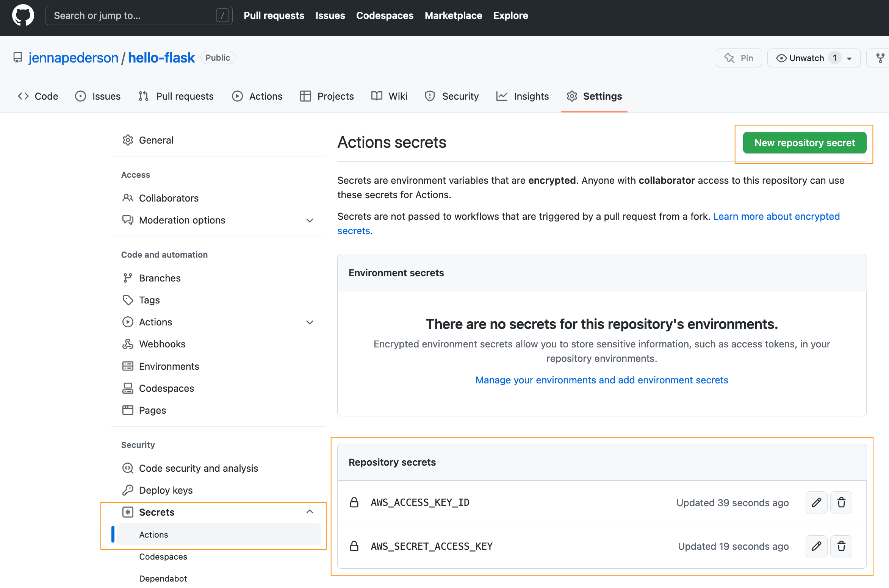Click the watcher count badge 1
The height and width of the screenshot is (588, 889).
(834, 58)
